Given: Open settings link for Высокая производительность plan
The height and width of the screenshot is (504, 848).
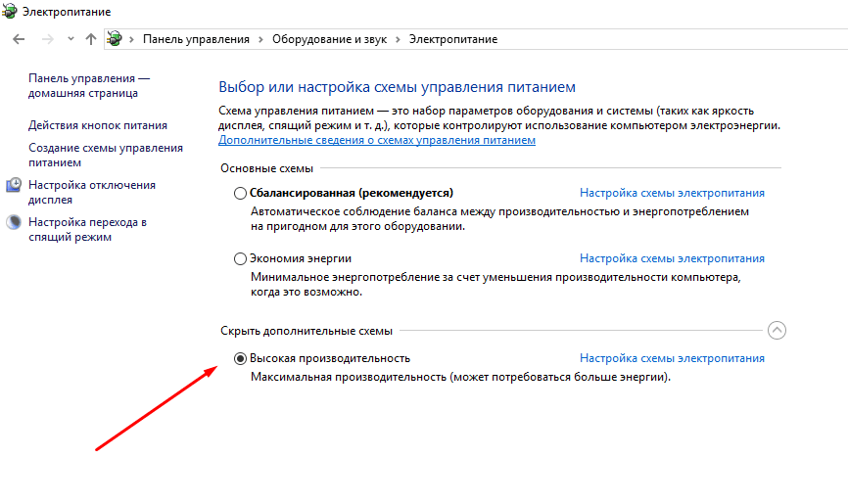Looking at the screenshot, I should tap(672, 358).
